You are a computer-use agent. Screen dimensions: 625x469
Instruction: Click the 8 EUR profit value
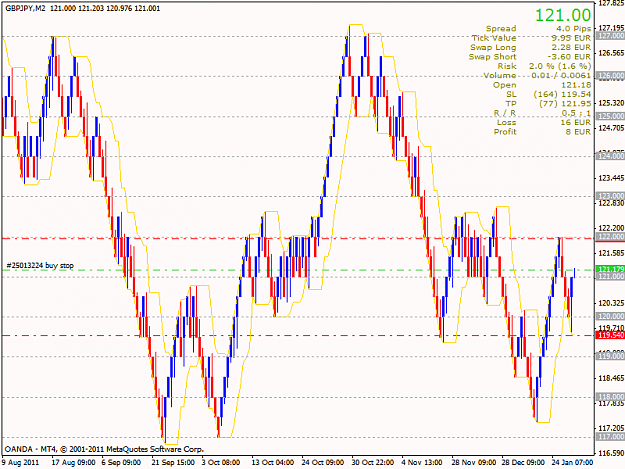[x=578, y=132]
